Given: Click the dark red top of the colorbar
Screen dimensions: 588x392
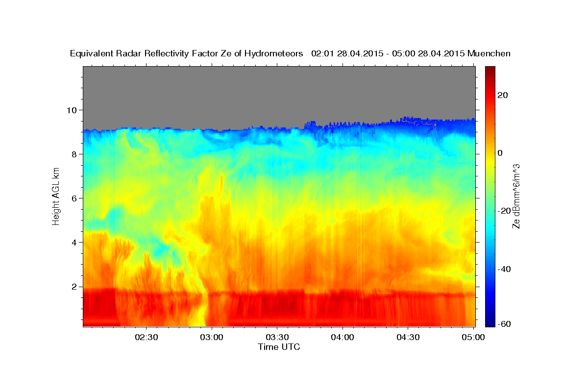Looking at the screenshot, I should pos(490,70).
